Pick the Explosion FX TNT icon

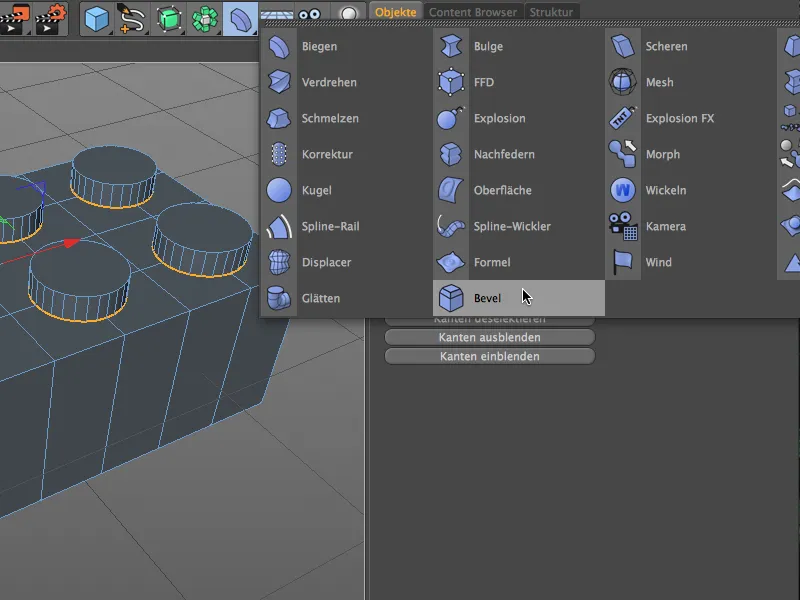click(623, 118)
